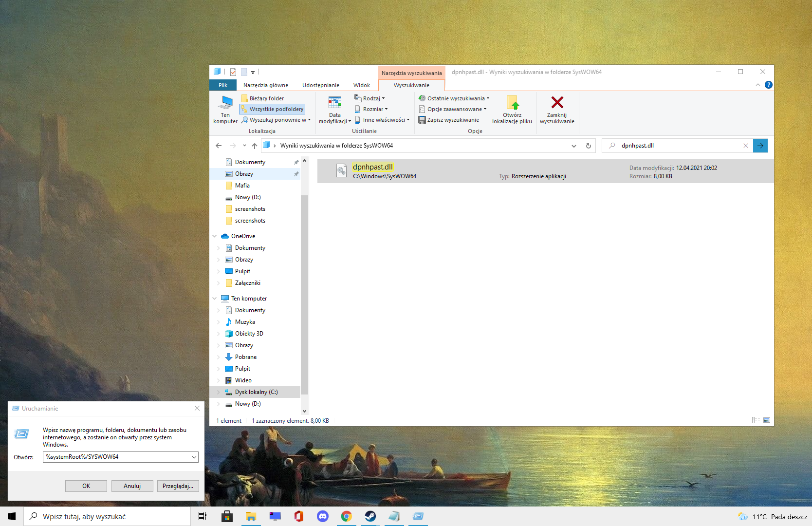Screen dimensions: 812x526
Task: Click taskbar search box
Action: pos(107,516)
